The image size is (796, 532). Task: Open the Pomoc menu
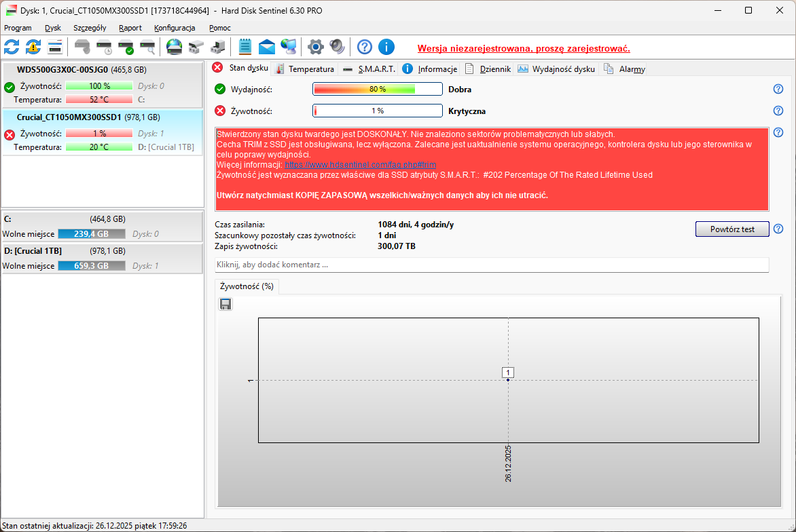click(x=220, y=28)
